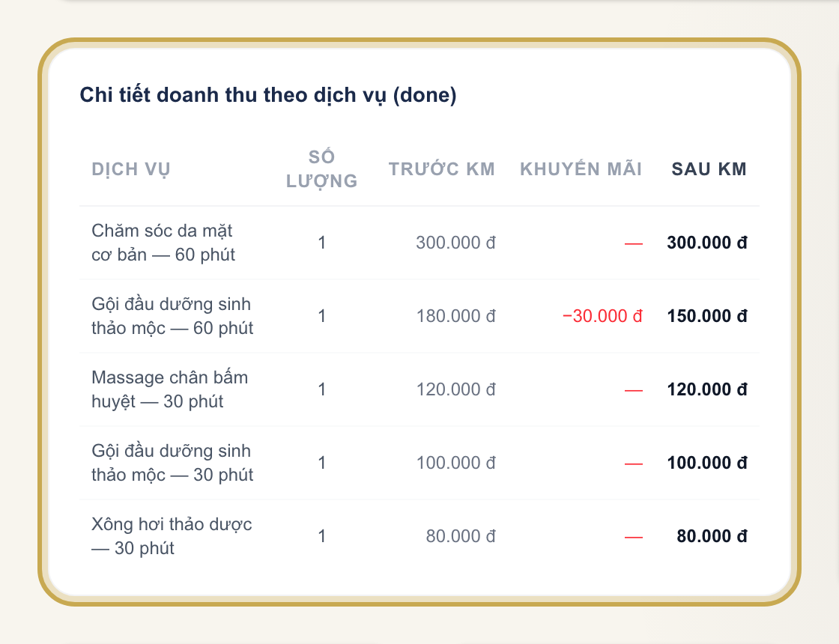Click the 180.000 đ pre-discount price
Viewport: 839px width, 644px height.
[x=456, y=316]
